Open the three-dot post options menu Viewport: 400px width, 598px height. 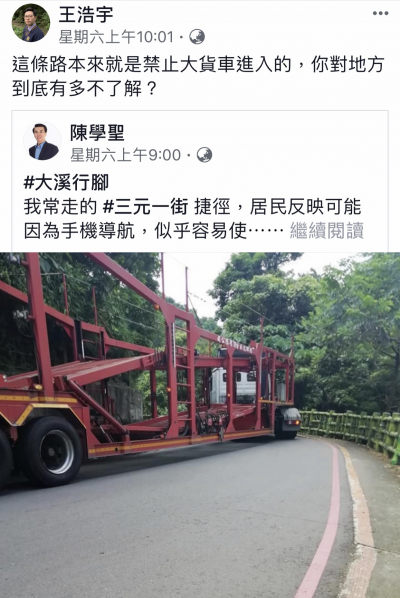coord(380,13)
